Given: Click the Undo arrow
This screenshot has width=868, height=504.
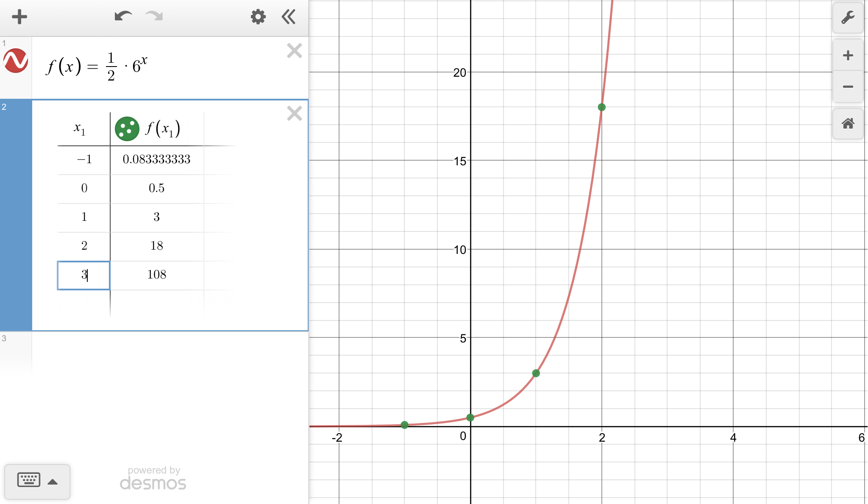Looking at the screenshot, I should [x=123, y=17].
